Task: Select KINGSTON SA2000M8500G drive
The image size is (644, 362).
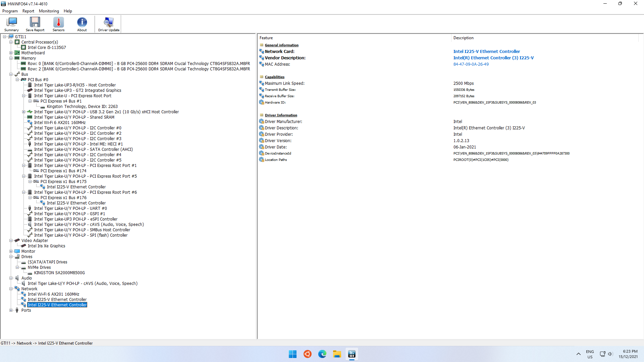Action: click(x=59, y=273)
